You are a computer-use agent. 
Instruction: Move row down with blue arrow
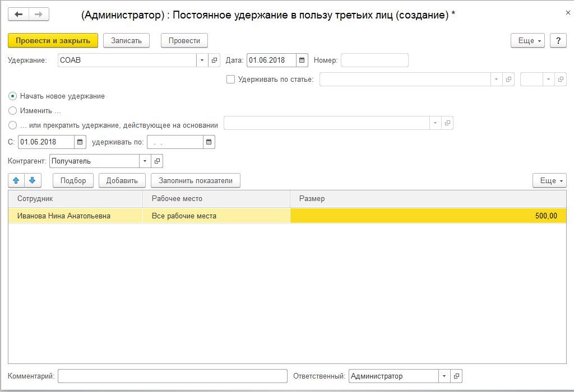click(32, 180)
